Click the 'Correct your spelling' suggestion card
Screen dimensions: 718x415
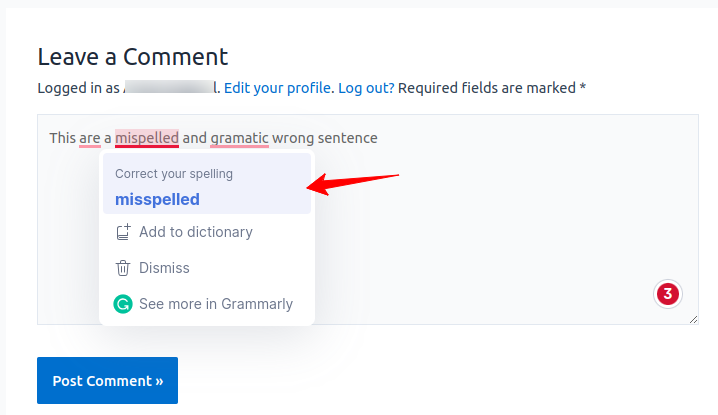pyautogui.click(x=207, y=183)
